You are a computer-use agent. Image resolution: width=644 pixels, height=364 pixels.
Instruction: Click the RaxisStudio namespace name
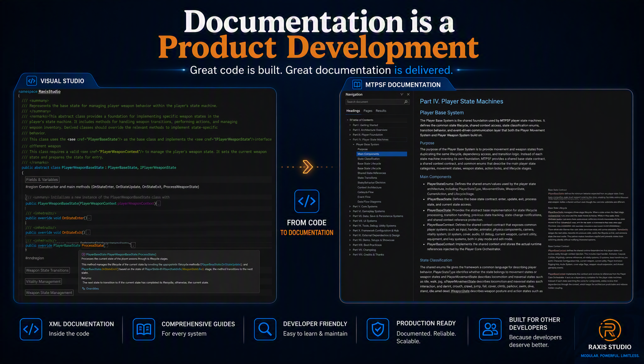49,91
